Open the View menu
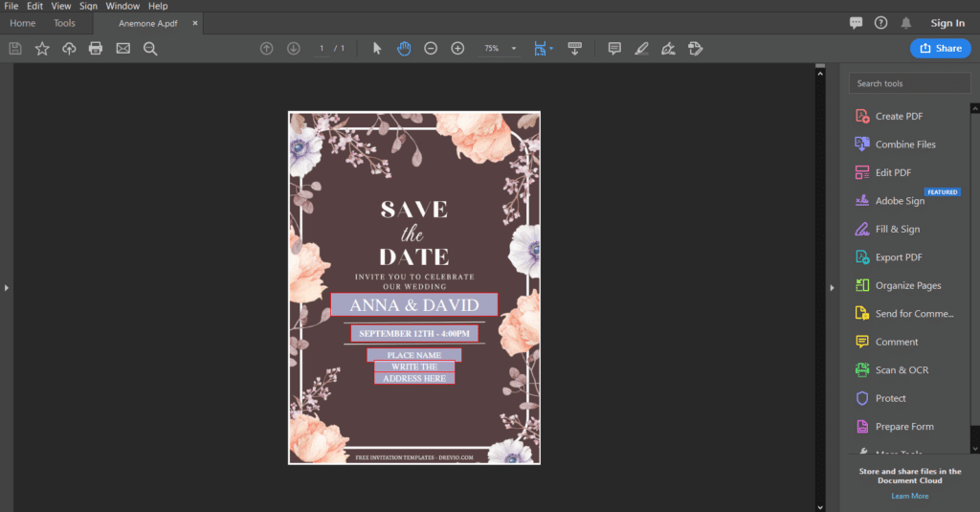This screenshot has width=980, height=512. (61, 6)
